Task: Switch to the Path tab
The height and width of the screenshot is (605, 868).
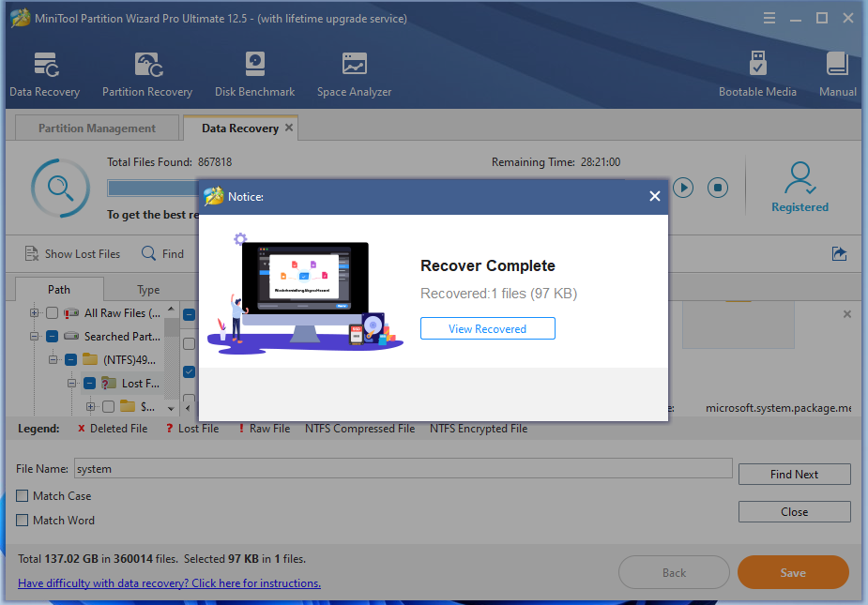Action: pos(59,290)
